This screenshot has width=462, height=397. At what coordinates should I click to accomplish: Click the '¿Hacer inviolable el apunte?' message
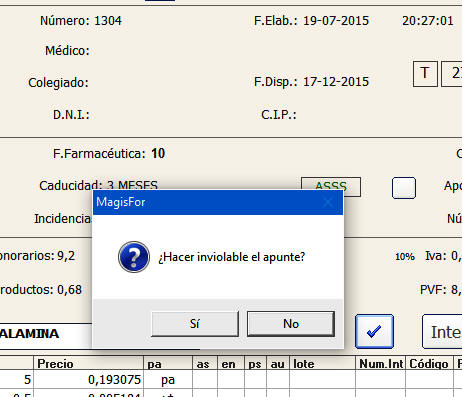pos(232,257)
